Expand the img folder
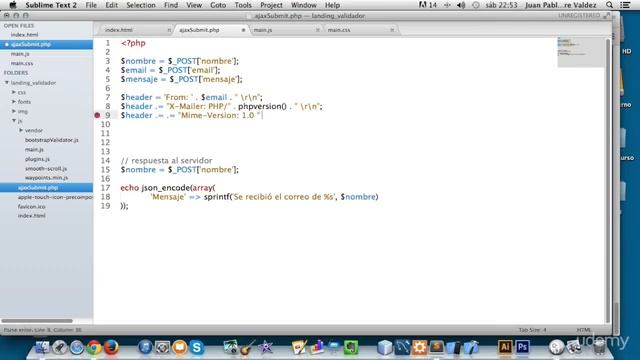Screen dimensions: 640x360 (x=14, y=111)
